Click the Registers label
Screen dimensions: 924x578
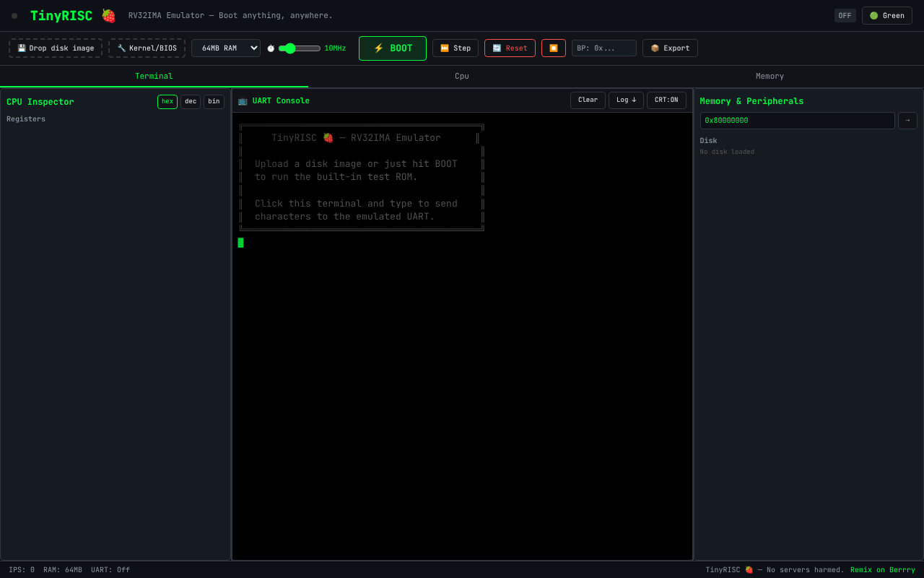coord(26,119)
